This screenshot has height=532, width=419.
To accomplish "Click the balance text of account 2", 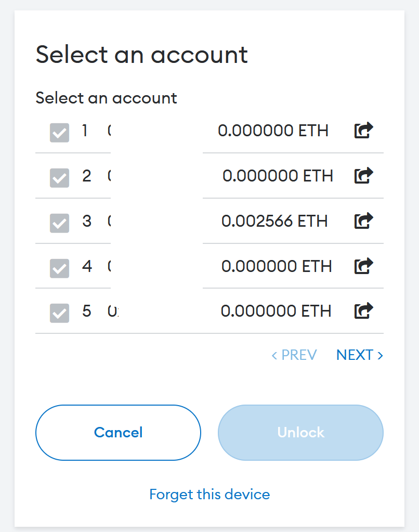I will (x=278, y=176).
